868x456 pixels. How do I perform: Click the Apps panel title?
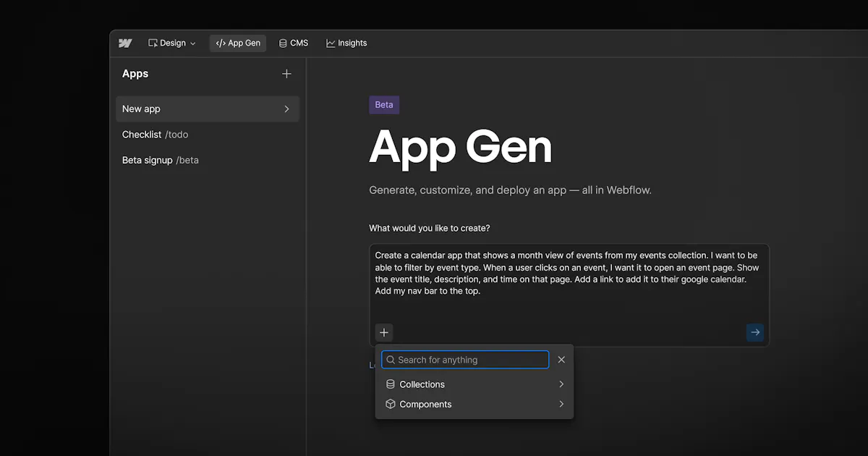135,74
